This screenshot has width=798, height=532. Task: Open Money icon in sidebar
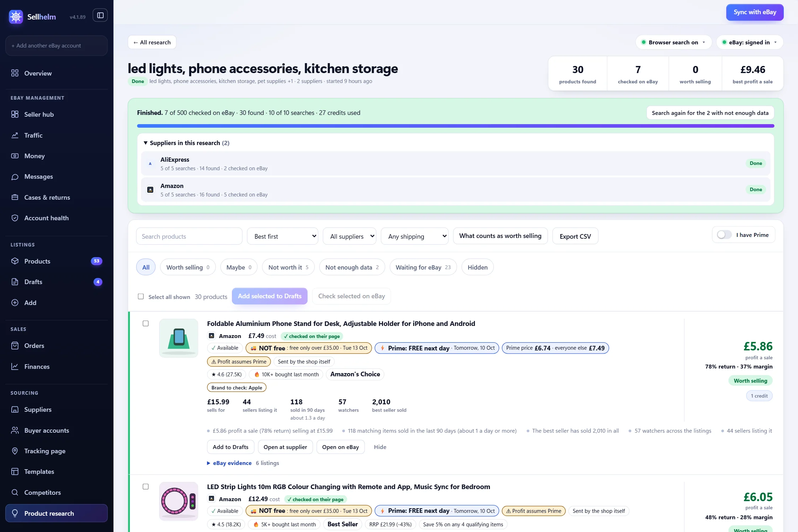[x=15, y=156]
